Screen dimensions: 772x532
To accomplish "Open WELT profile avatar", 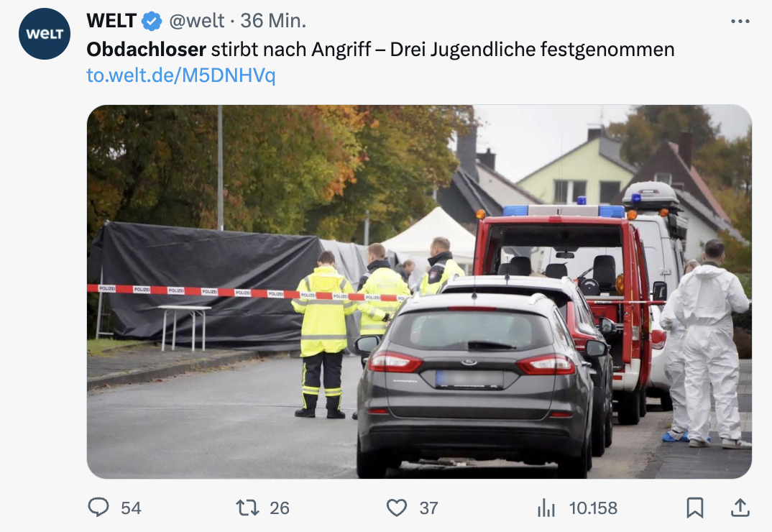I will click(x=45, y=34).
